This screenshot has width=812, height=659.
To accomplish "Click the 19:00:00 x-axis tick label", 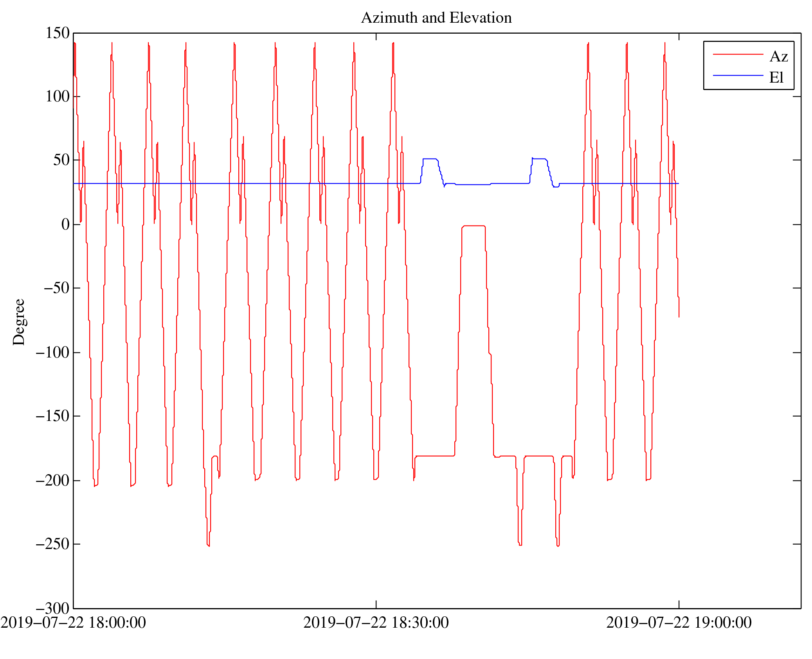I will coord(679,623).
